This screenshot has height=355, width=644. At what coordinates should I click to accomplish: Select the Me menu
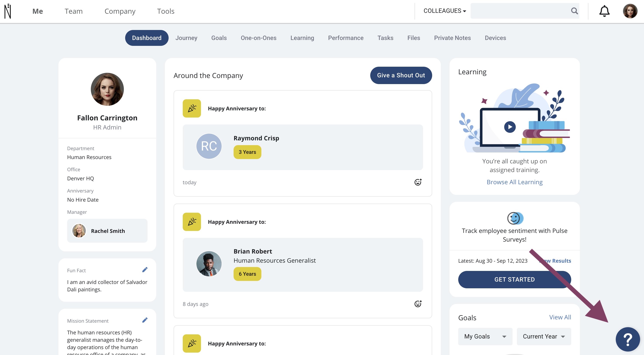38,11
